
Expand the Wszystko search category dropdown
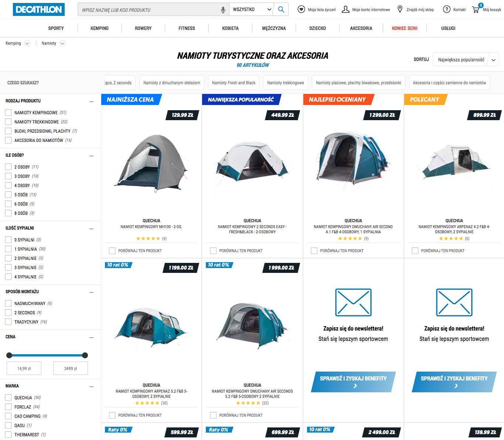251,10
